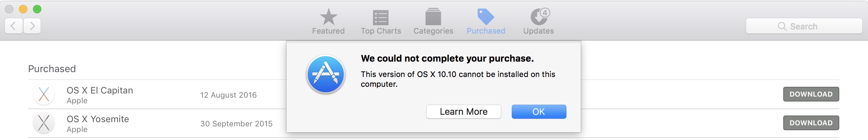Open the Top Charts list icon

pos(381,17)
